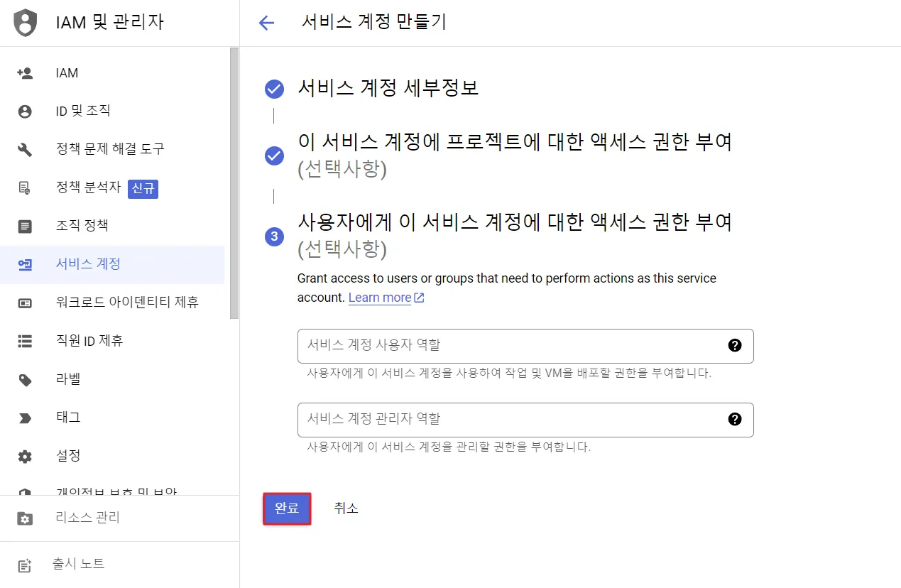Open 워크로드 아이덴티티 제휴 in the sidebar
The height and width of the screenshot is (588, 901).
pyautogui.click(x=127, y=303)
